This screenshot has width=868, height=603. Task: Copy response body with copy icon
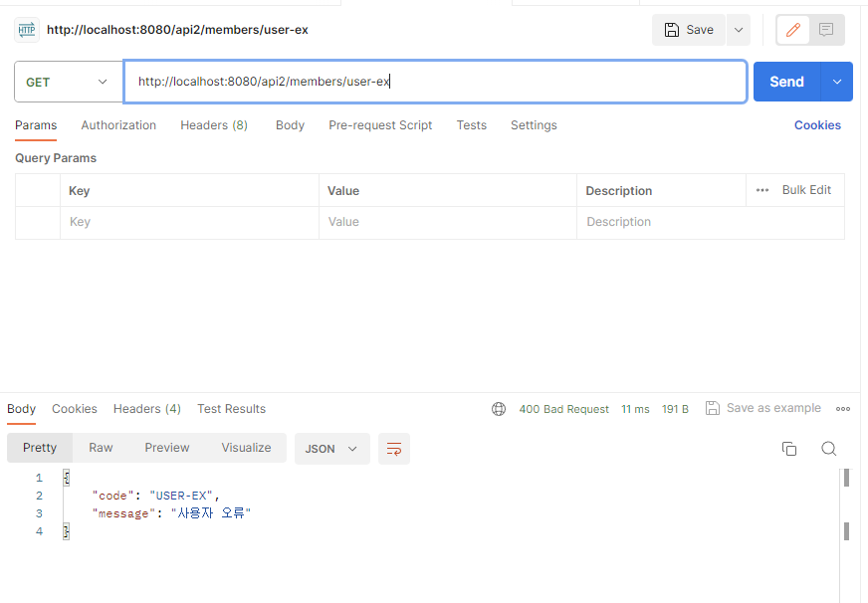point(789,449)
